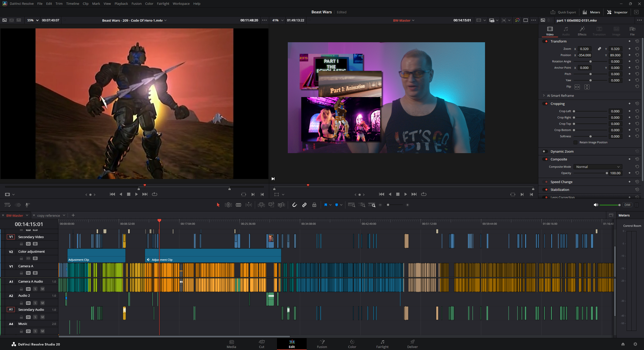Open the Fairlight menu
The image size is (644, 350).
pos(163,4)
